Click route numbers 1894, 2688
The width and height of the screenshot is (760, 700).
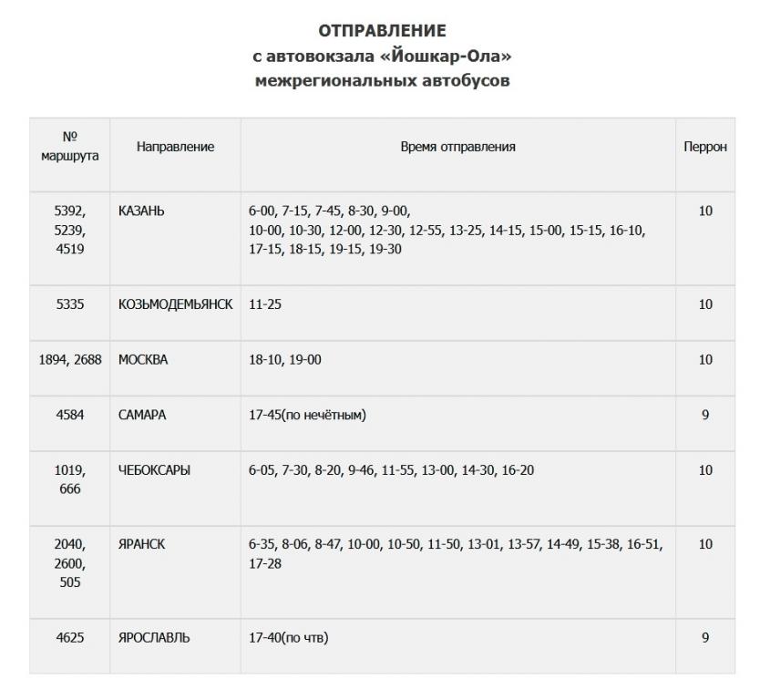69,360
